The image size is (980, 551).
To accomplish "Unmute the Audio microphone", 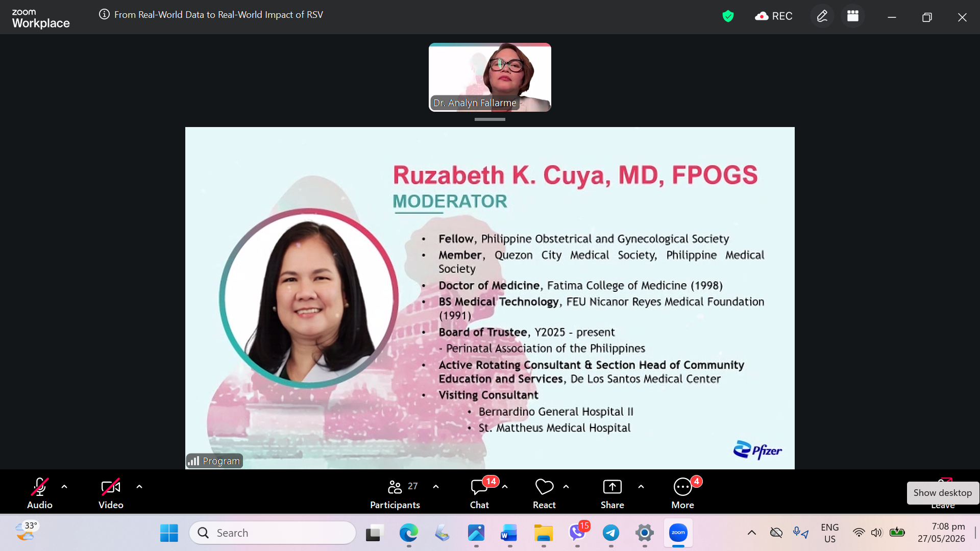I will [40, 493].
